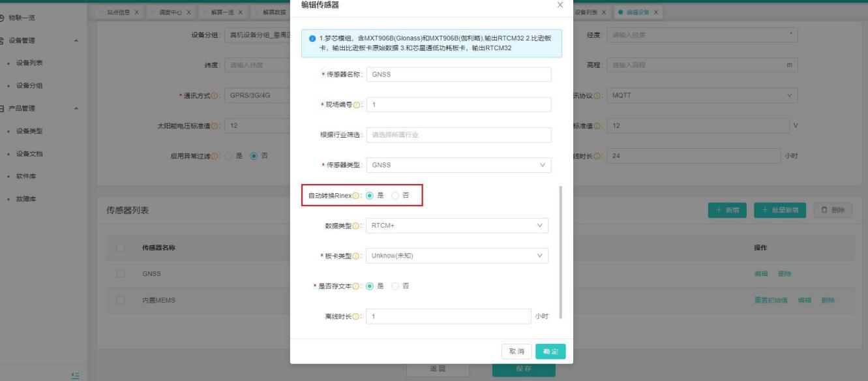Click the blue info icon in the notice banner
This screenshot has height=381, width=868.
pos(312,38)
